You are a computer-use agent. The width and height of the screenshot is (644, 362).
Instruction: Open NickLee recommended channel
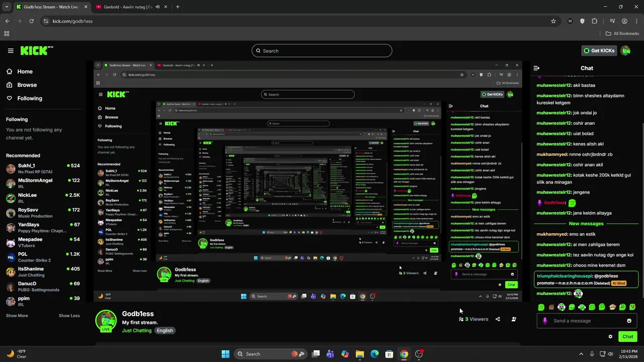point(43,198)
